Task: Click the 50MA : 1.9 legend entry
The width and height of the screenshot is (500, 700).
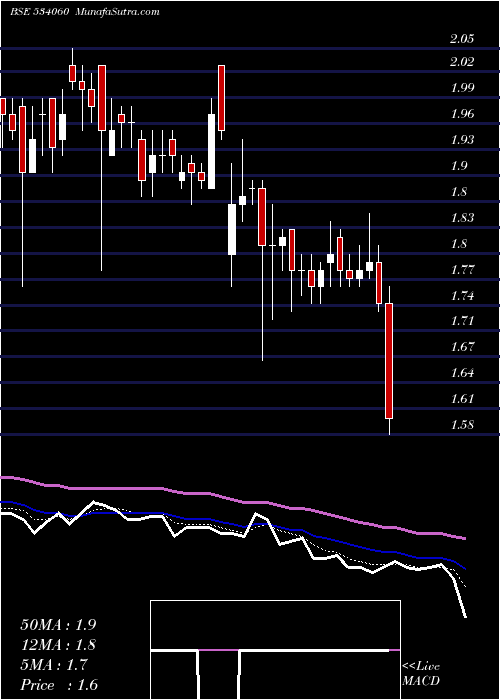Action: [58, 625]
